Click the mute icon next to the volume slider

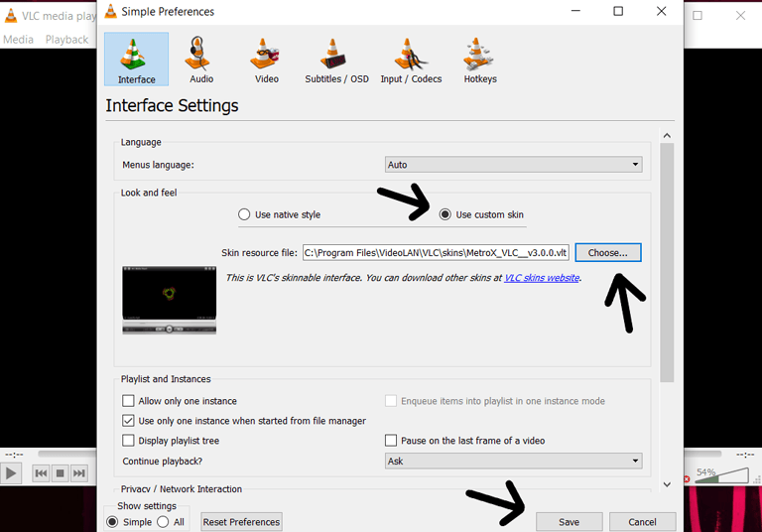[x=688, y=479]
